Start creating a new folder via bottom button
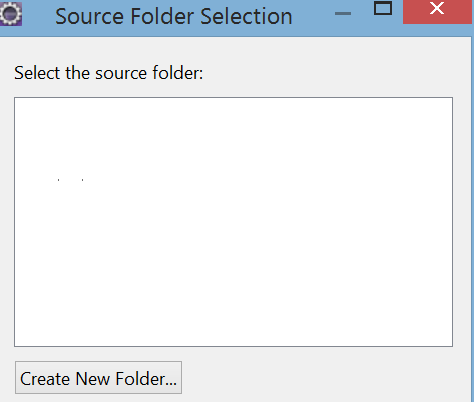The height and width of the screenshot is (402, 474). [x=98, y=378]
